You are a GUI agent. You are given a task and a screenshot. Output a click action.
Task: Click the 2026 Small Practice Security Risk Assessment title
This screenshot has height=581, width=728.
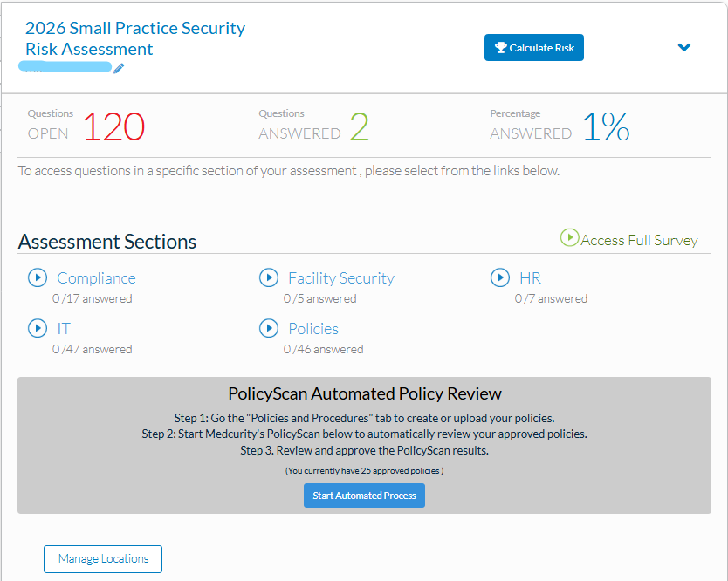pos(135,38)
